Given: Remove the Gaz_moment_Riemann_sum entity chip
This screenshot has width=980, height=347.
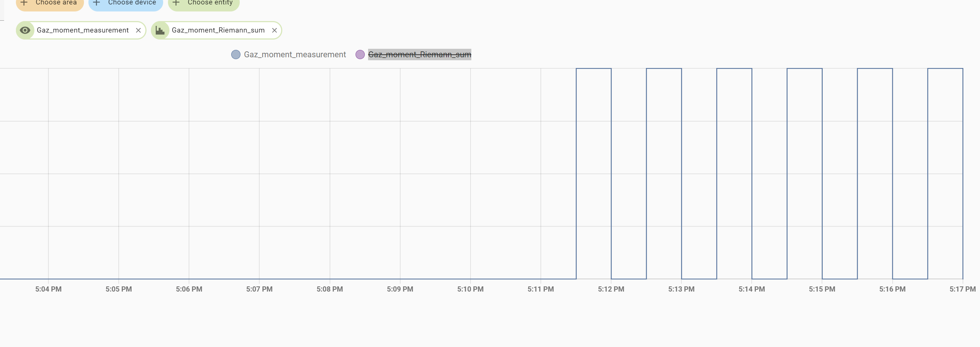Looking at the screenshot, I should [274, 30].
